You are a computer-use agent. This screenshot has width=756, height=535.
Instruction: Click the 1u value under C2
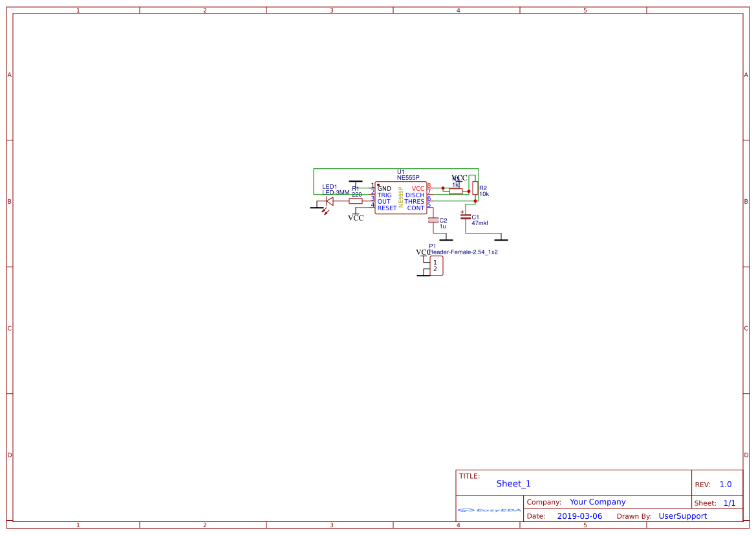442,226
